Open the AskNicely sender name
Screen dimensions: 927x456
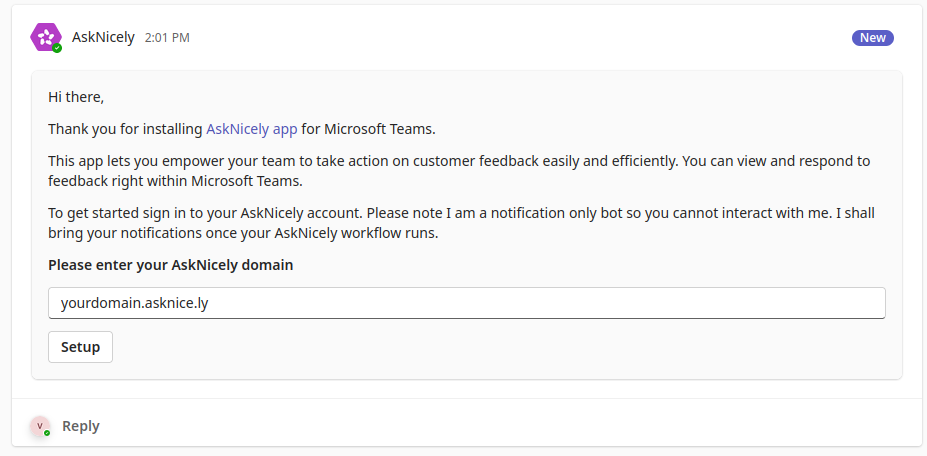pos(103,37)
